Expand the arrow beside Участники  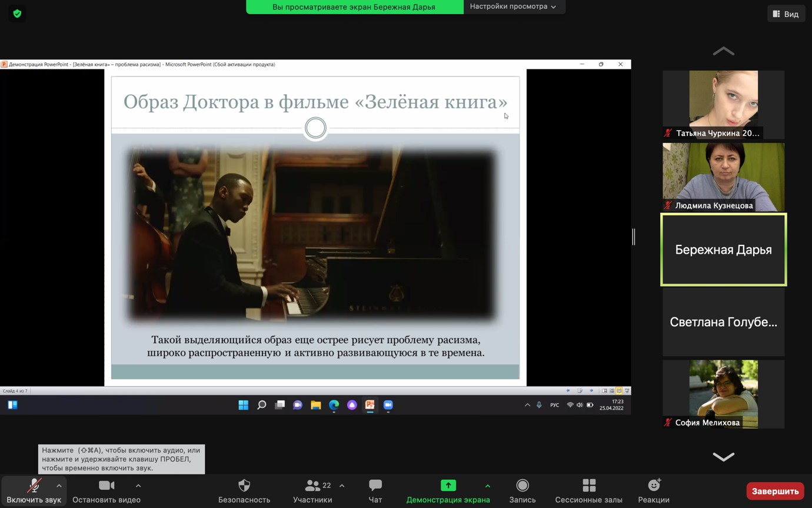[342, 486]
